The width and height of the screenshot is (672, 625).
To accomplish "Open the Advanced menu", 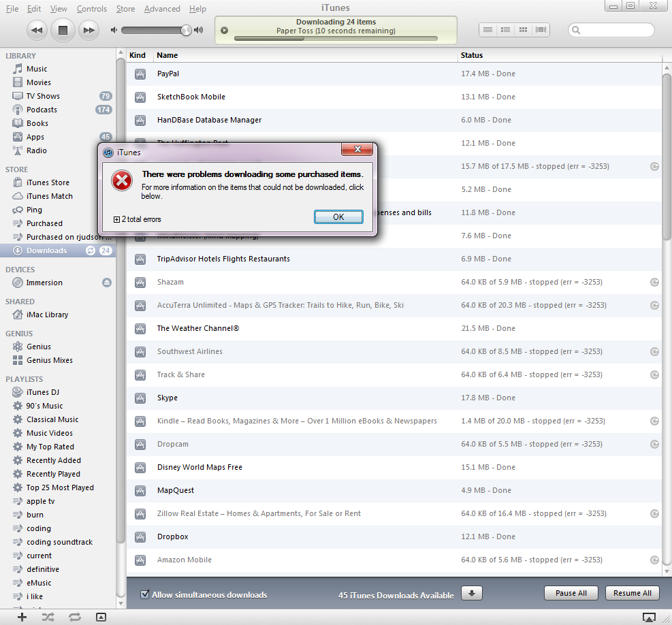I will 162,9.
